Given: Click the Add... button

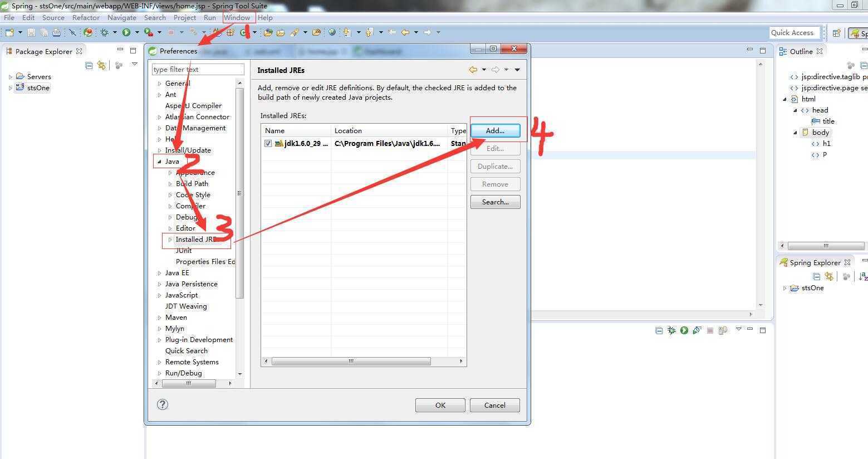Looking at the screenshot, I should pyautogui.click(x=495, y=130).
